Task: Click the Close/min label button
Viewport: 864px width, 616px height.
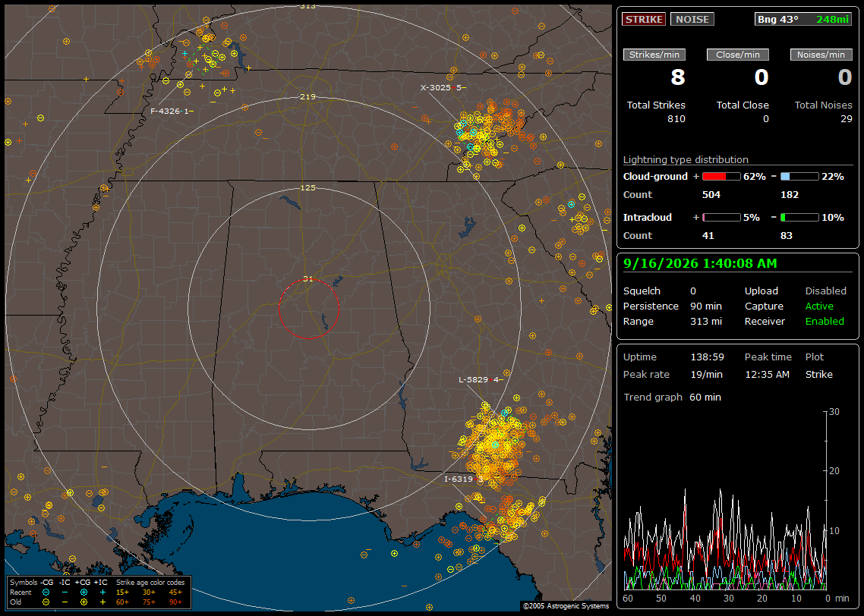Action: (738, 55)
